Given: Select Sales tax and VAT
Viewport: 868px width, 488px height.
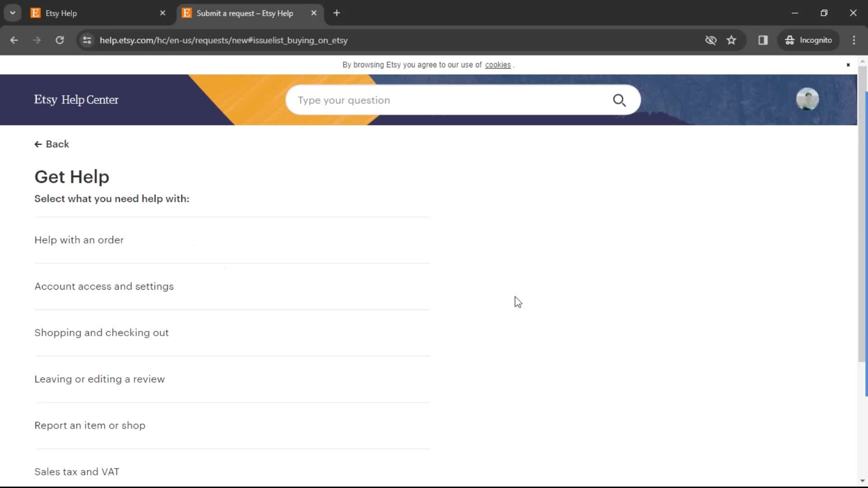Looking at the screenshot, I should point(232,472).
